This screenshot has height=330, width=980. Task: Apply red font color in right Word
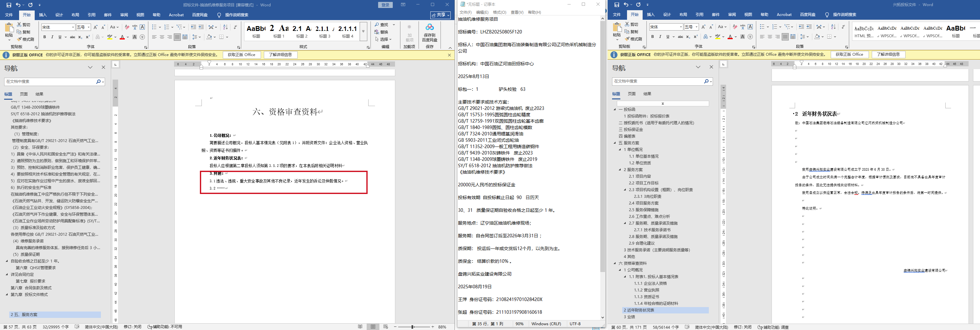[730, 37]
